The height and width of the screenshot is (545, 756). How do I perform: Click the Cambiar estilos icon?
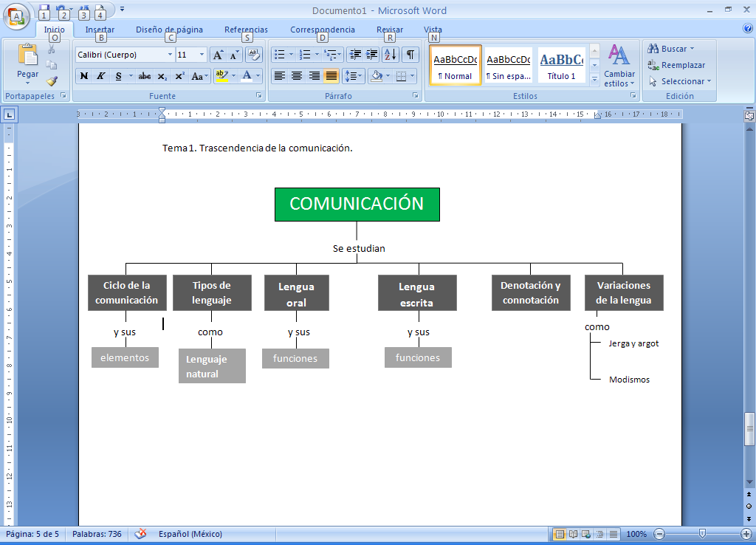(x=619, y=66)
